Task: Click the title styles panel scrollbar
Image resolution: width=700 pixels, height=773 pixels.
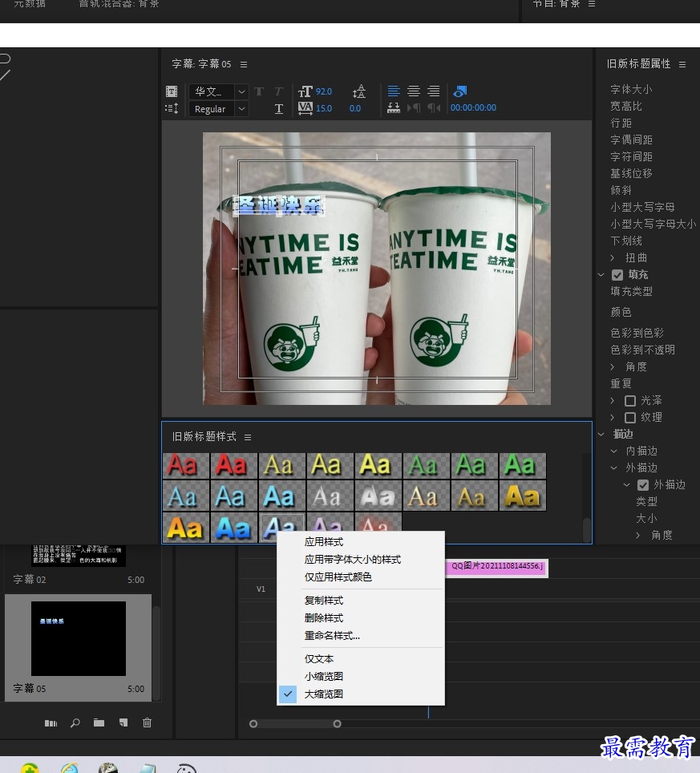Action: [x=587, y=529]
